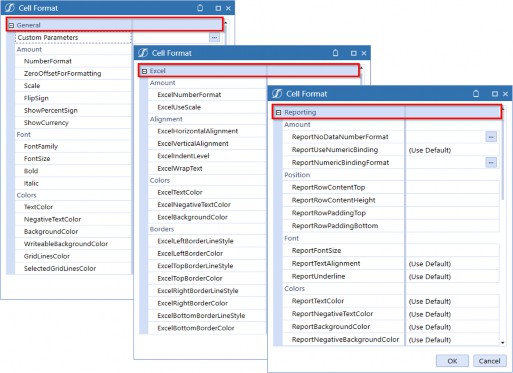The width and height of the screenshot is (513, 373).
Task: Select the FontSize property in General
Action: point(37,159)
